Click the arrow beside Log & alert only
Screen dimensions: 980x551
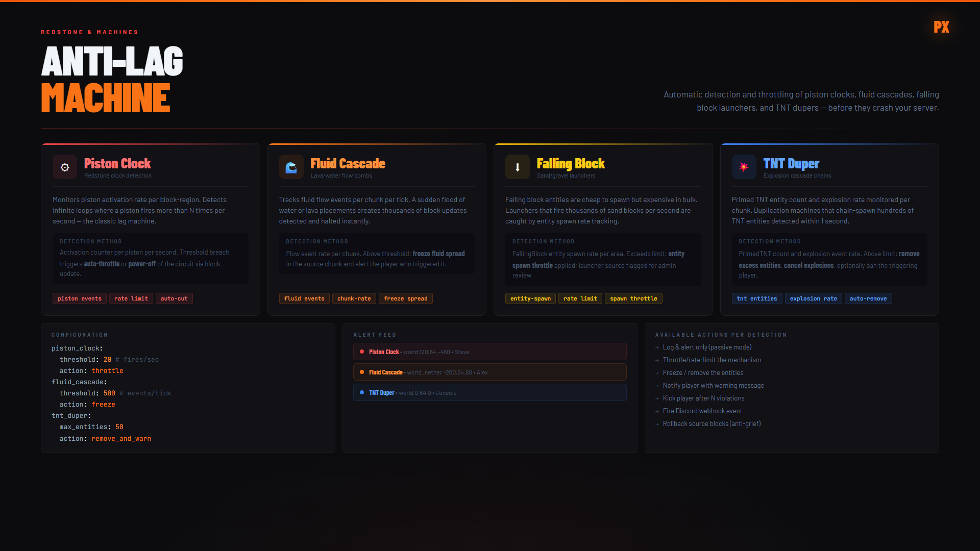pyautogui.click(x=657, y=348)
